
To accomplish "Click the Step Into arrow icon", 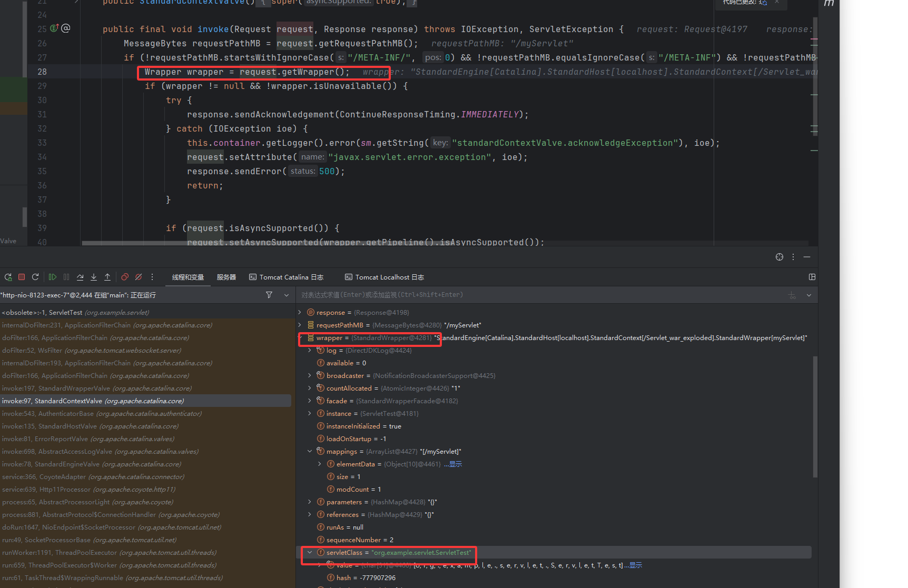I will 94,277.
